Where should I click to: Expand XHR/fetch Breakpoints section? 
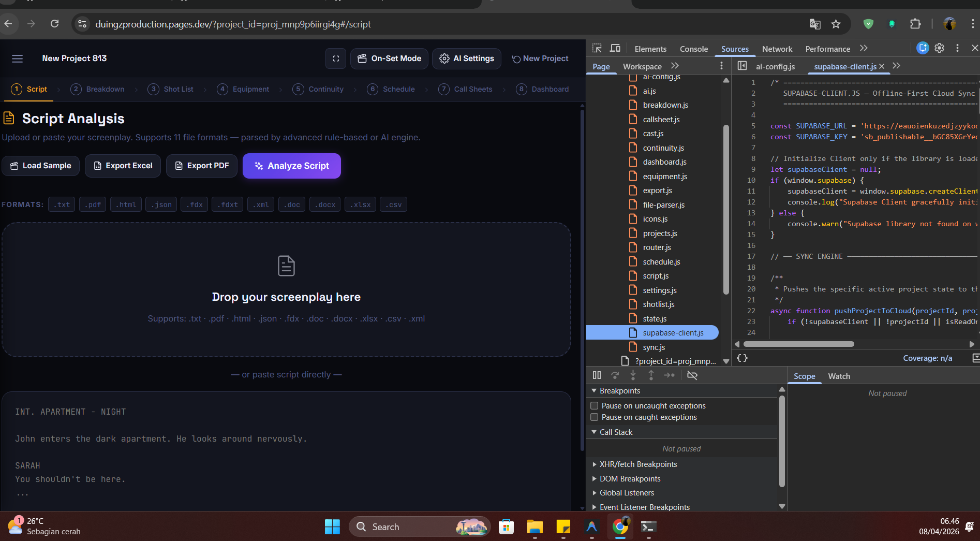pos(595,464)
